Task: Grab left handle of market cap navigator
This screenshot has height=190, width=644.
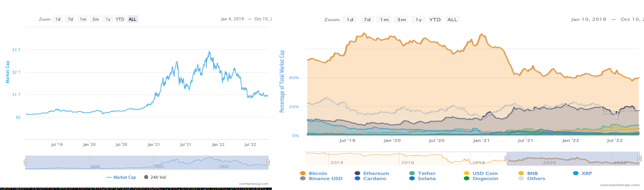Action: pyautogui.click(x=26, y=162)
